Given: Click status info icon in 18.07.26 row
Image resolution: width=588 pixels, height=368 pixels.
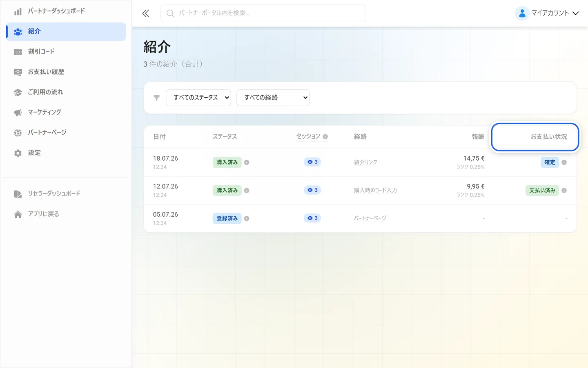Looking at the screenshot, I should tap(247, 162).
